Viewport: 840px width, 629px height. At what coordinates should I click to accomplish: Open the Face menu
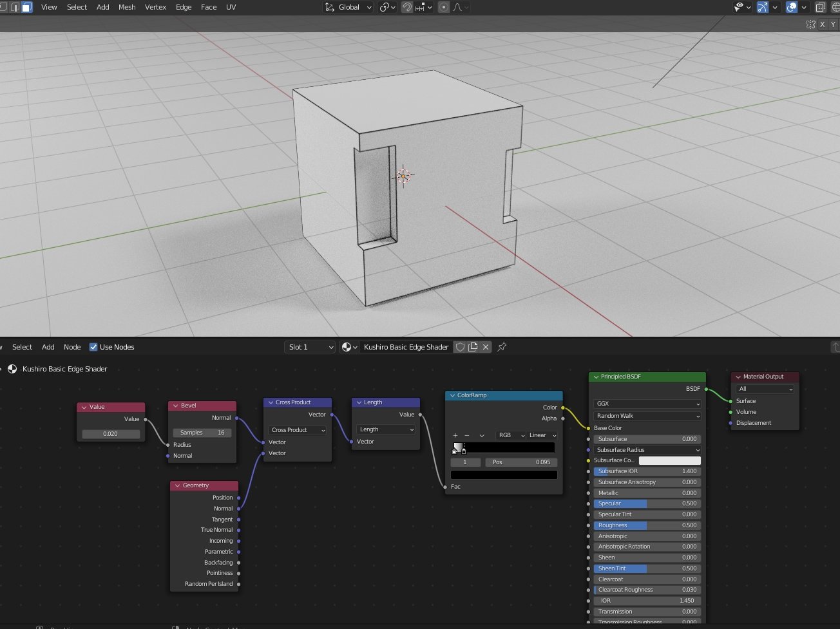[209, 7]
